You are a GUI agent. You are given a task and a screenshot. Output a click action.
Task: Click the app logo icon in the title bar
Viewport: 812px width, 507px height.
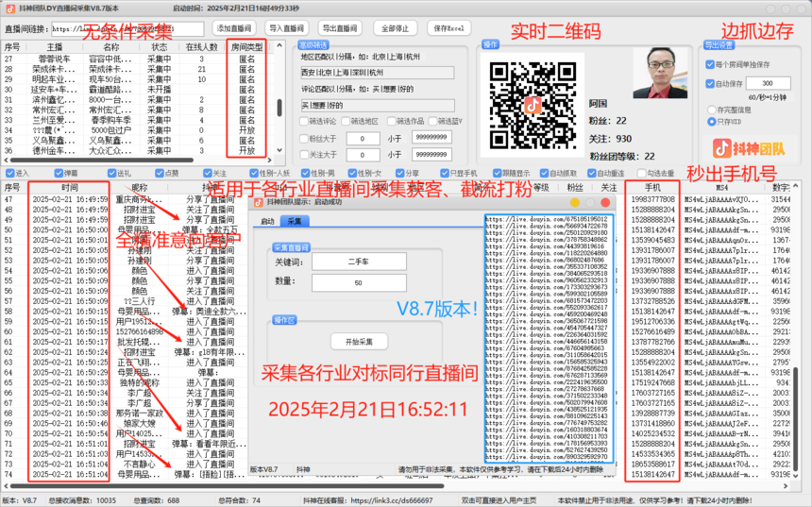click(10, 8)
